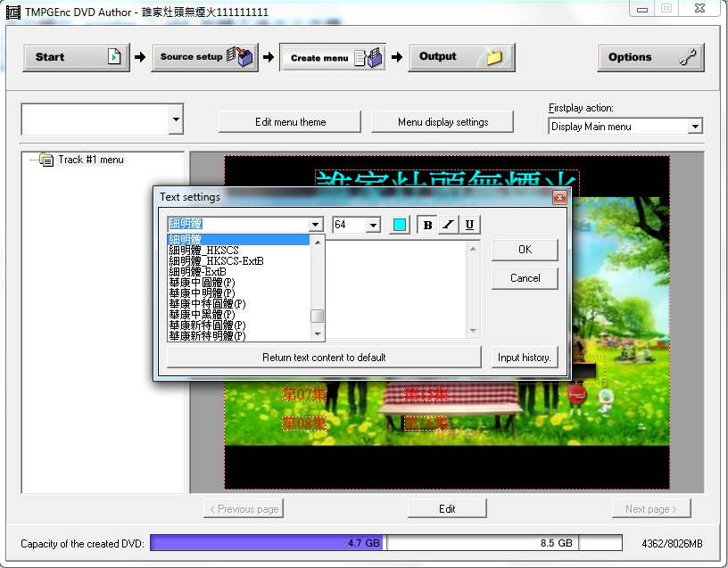Select the cyan title text in preview
The height and width of the screenshot is (568, 728).
coord(447,179)
